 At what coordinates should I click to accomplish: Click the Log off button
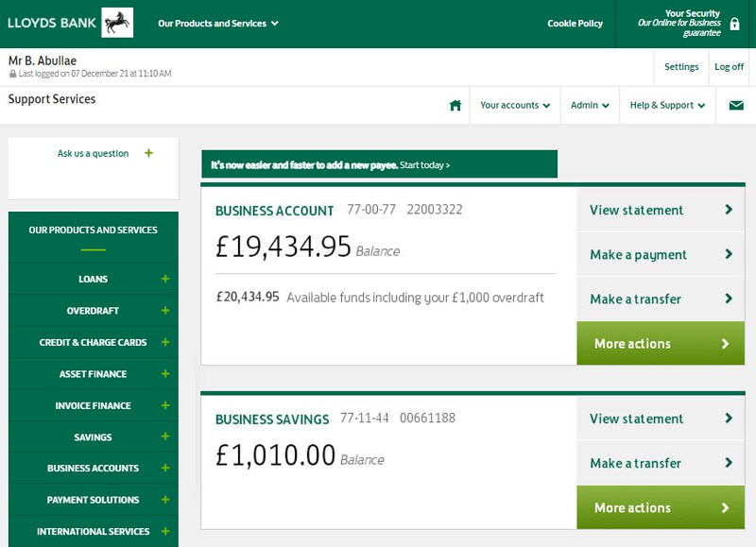coord(729,66)
